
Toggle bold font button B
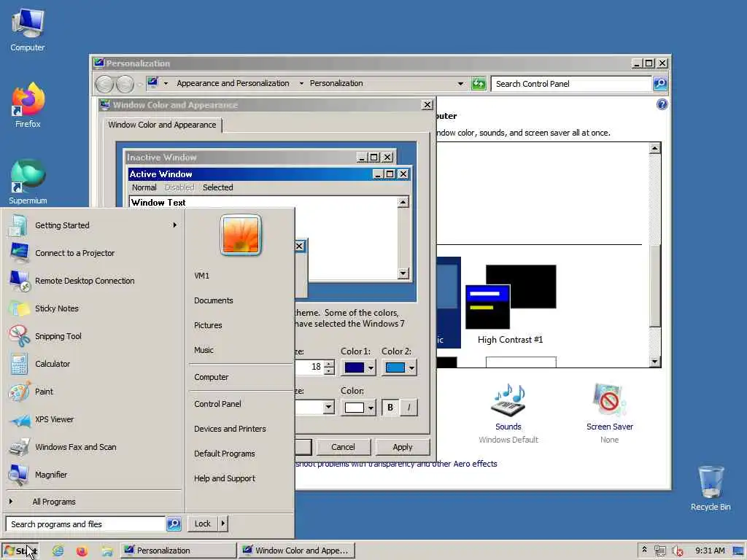390,408
